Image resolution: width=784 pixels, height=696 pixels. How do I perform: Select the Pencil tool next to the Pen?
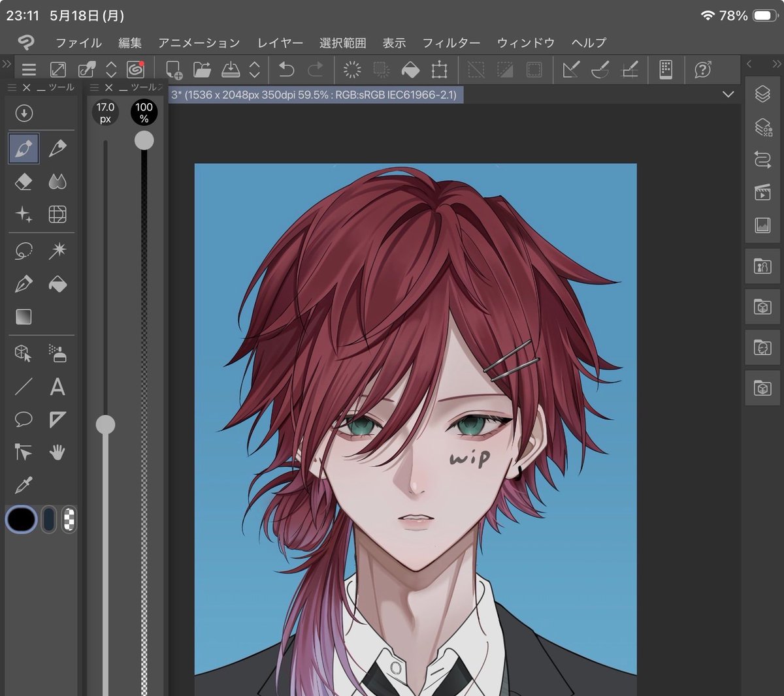pos(57,148)
